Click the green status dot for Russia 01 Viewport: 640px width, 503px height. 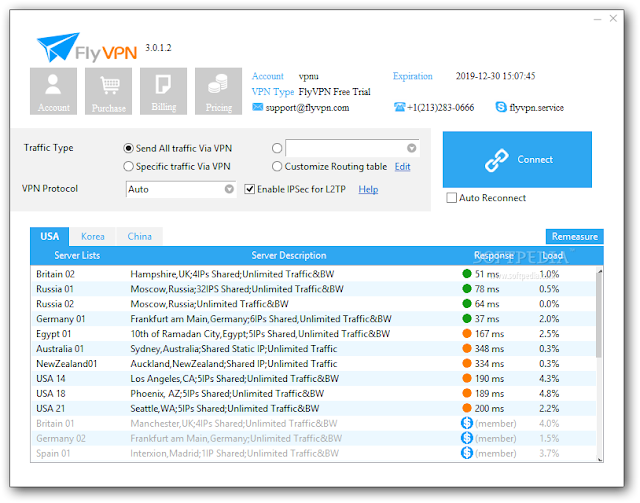coord(467,289)
